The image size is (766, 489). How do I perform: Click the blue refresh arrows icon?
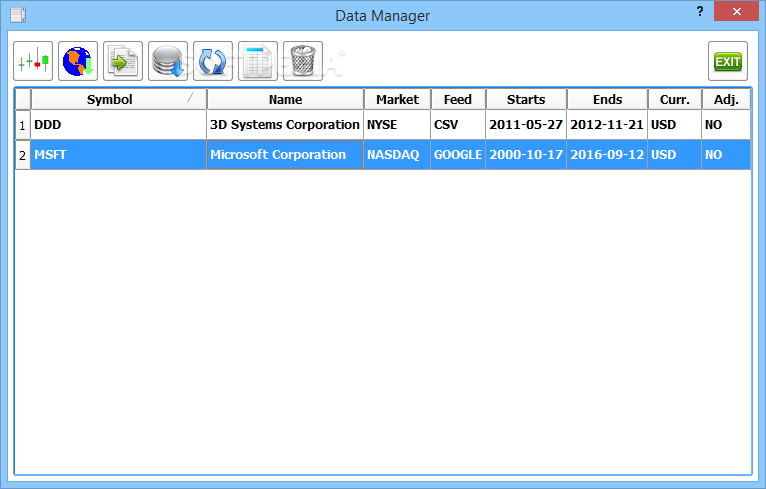213,61
